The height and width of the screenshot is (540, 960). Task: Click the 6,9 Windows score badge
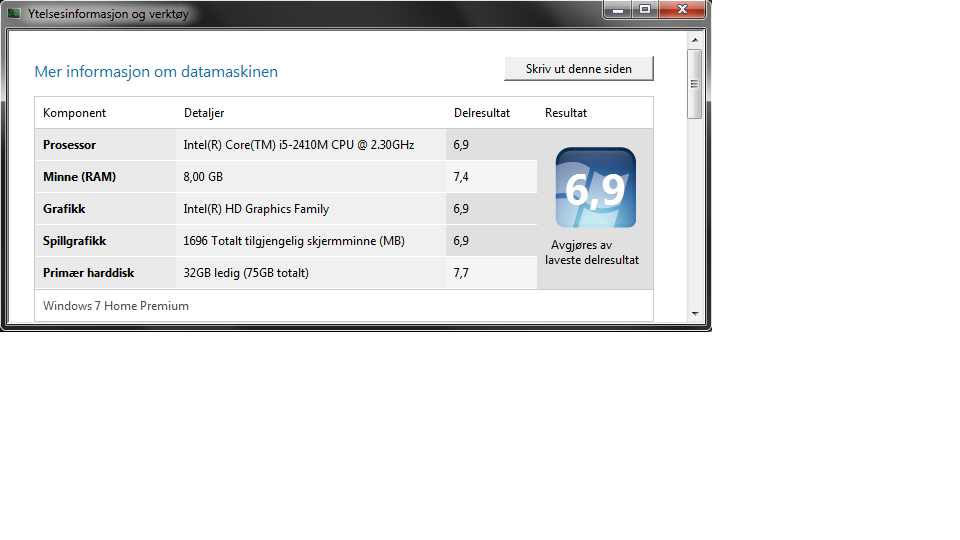tap(595, 187)
